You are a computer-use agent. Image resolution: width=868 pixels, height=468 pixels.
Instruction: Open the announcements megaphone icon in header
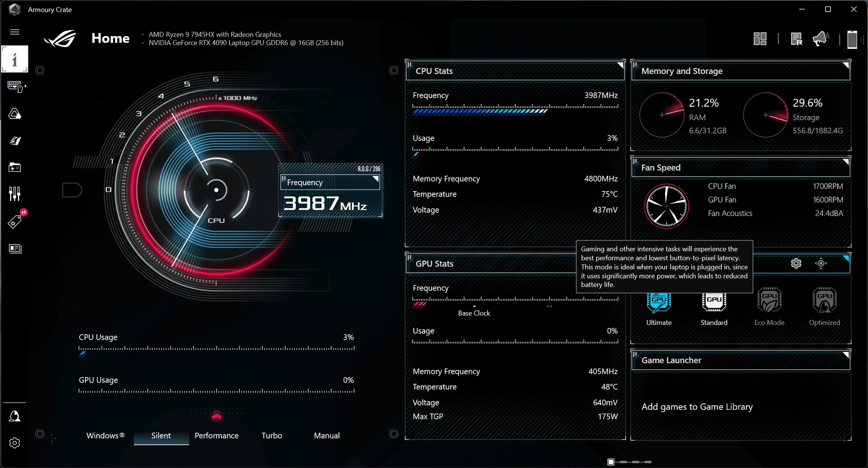[x=821, y=38]
